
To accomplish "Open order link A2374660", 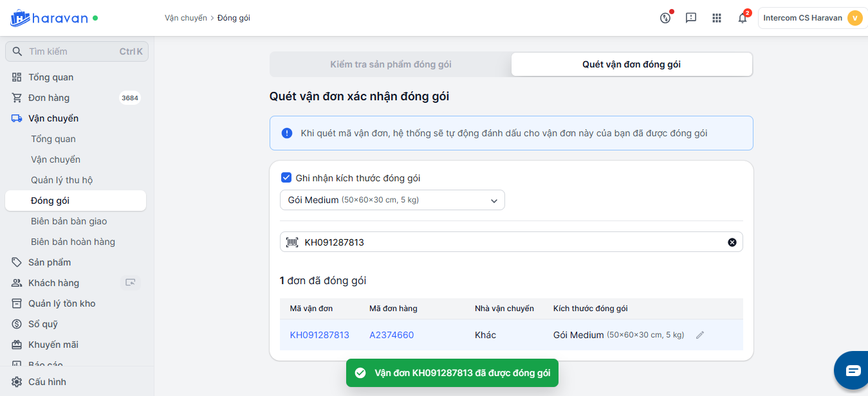I will tap(391, 335).
